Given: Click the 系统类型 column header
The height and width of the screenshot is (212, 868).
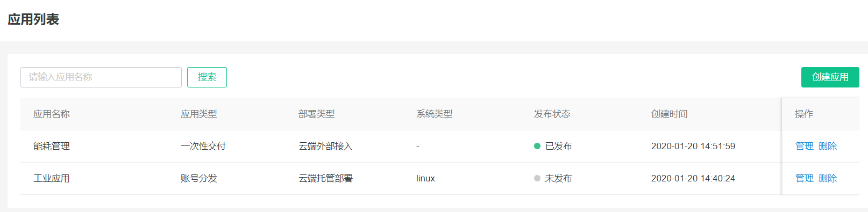Looking at the screenshot, I should (435, 114).
